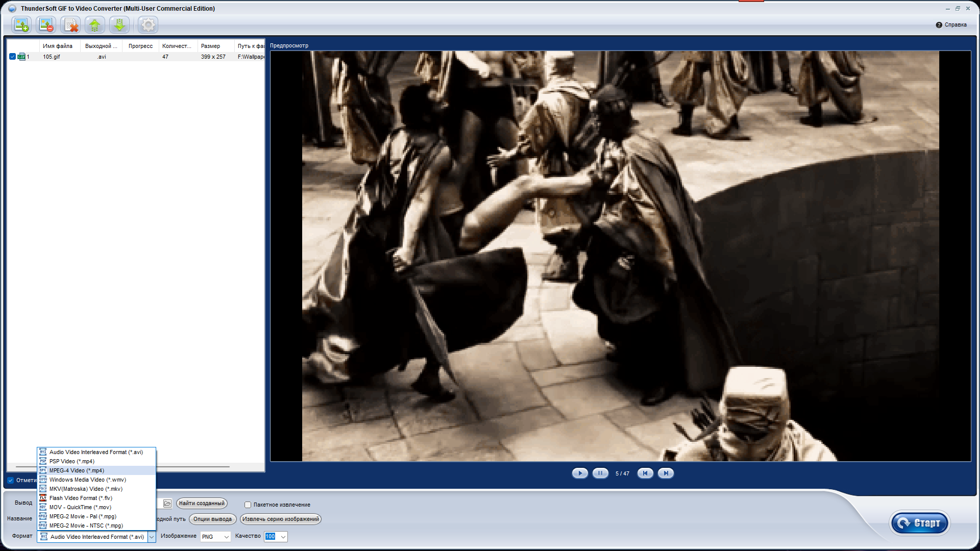Click the add GIF file icon
Image resolution: width=980 pixels, height=551 pixels.
(x=21, y=24)
